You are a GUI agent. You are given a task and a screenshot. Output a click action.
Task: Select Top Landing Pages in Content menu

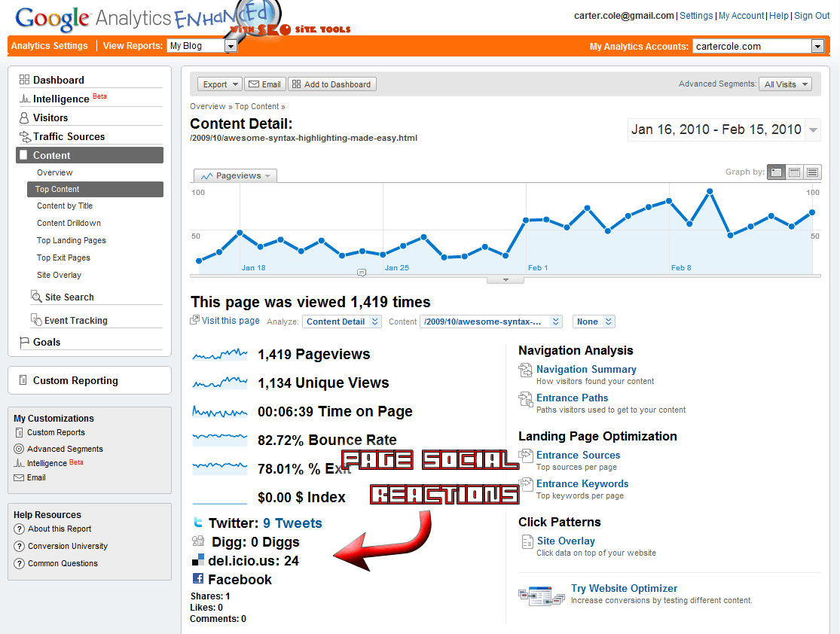[72, 240]
